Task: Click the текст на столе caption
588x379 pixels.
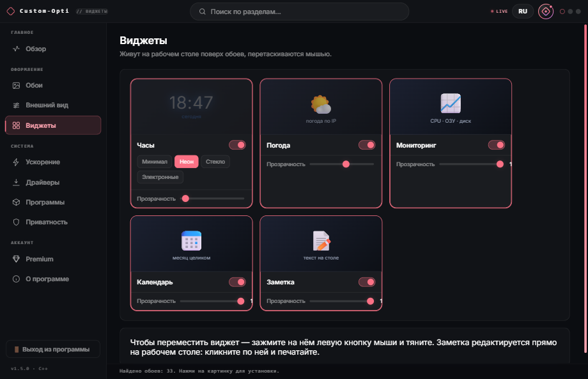Action: [321, 258]
